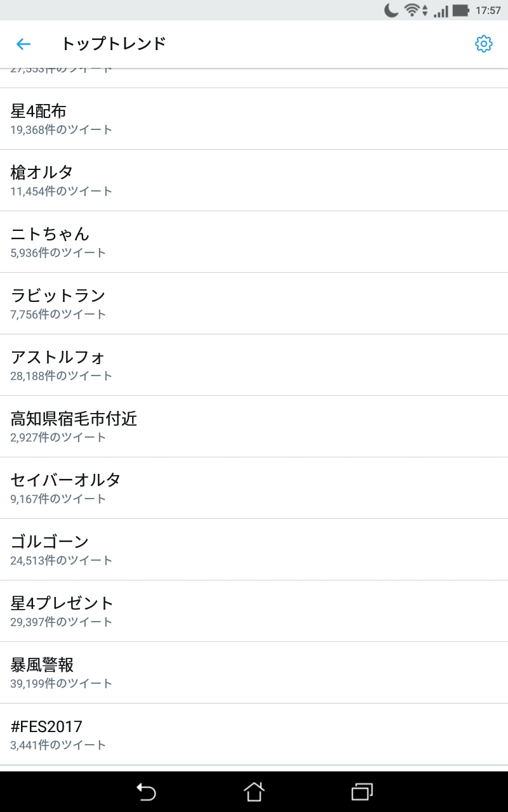508x812 pixels.
Task: View the セイバーオルタ trend
Action: (x=254, y=488)
